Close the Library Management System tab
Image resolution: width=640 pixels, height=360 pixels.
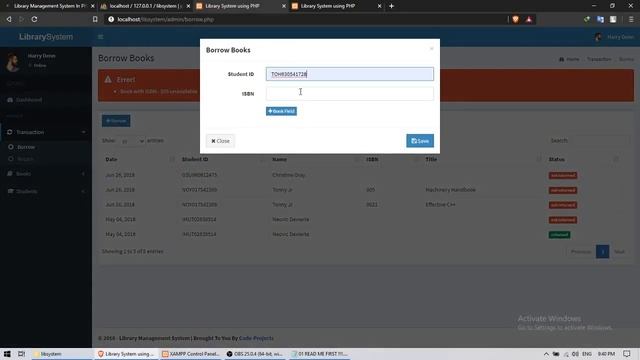93,6
